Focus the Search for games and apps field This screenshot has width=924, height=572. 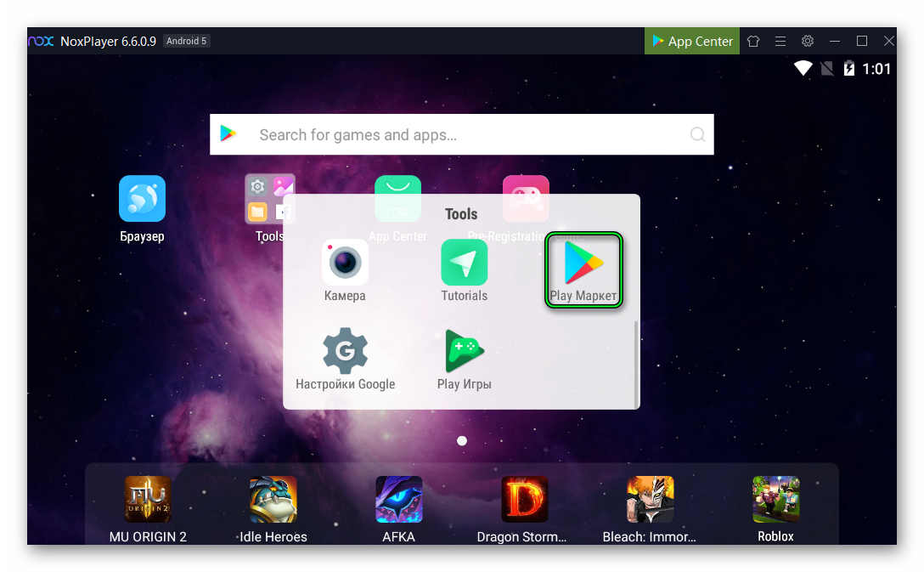[x=462, y=134]
